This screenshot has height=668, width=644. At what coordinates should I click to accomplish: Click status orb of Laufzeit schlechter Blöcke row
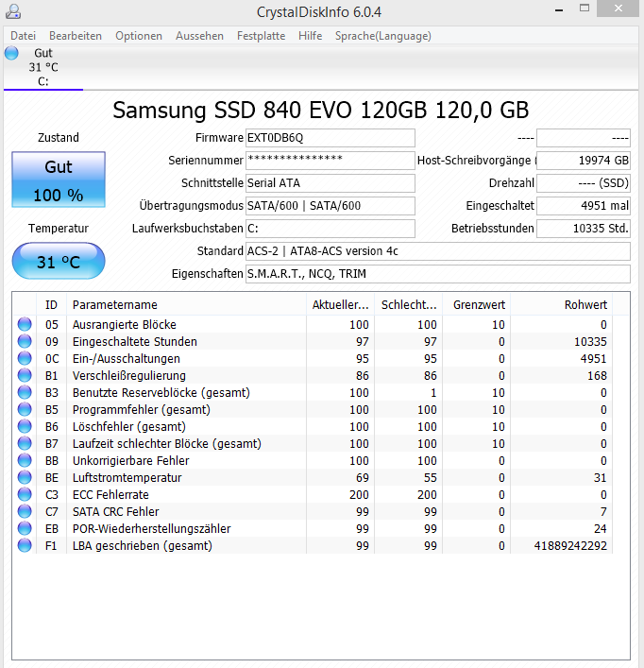25,443
